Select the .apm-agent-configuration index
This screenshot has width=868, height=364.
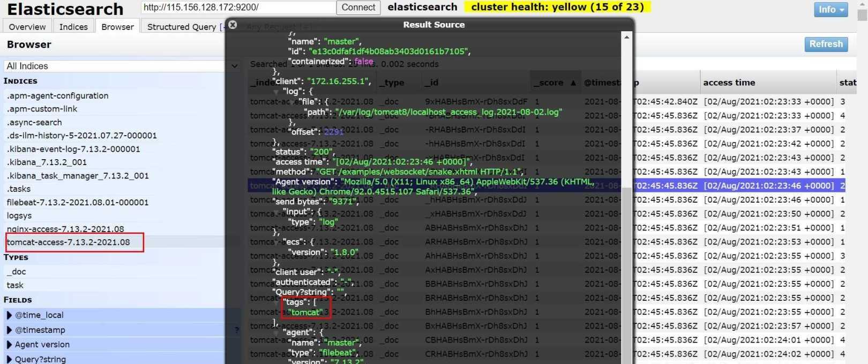tap(57, 95)
